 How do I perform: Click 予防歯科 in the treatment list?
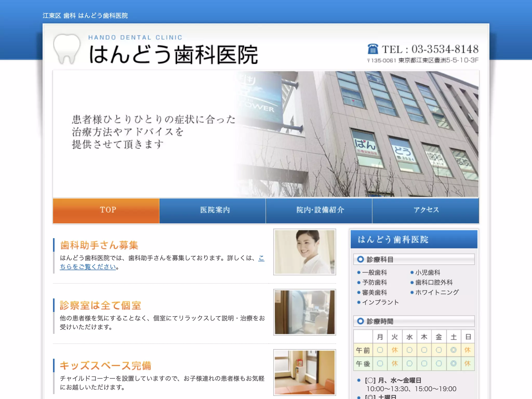click(x=375, y=282)
